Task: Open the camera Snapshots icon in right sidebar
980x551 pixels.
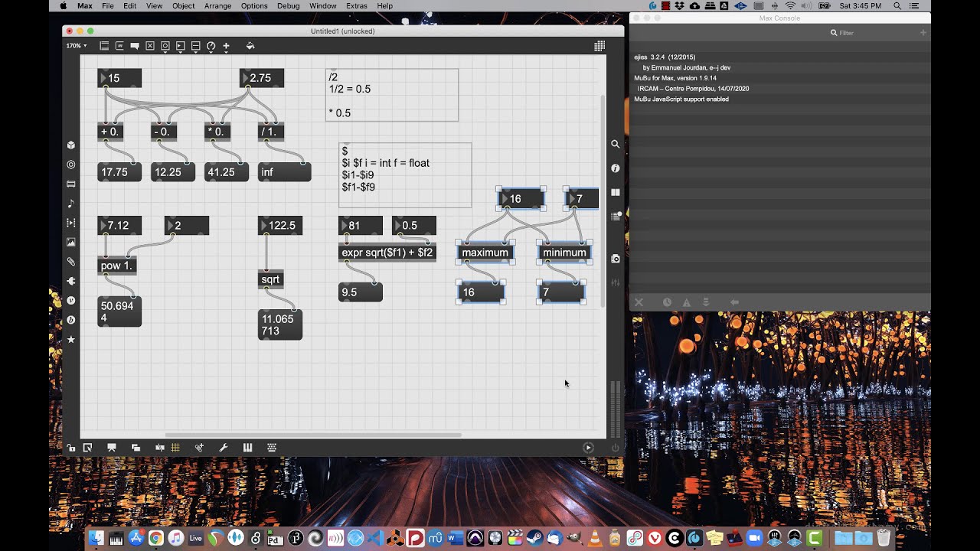Action: (x=616, y=259)
